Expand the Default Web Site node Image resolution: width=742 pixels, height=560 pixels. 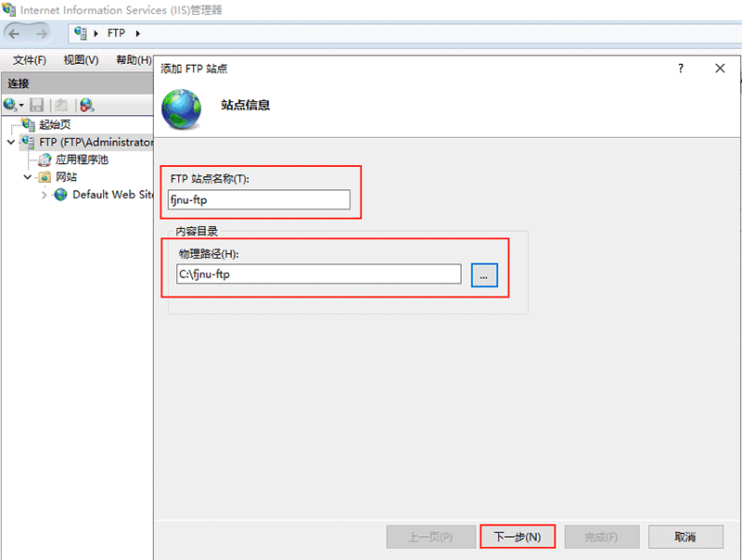click(x=44, y=195)
